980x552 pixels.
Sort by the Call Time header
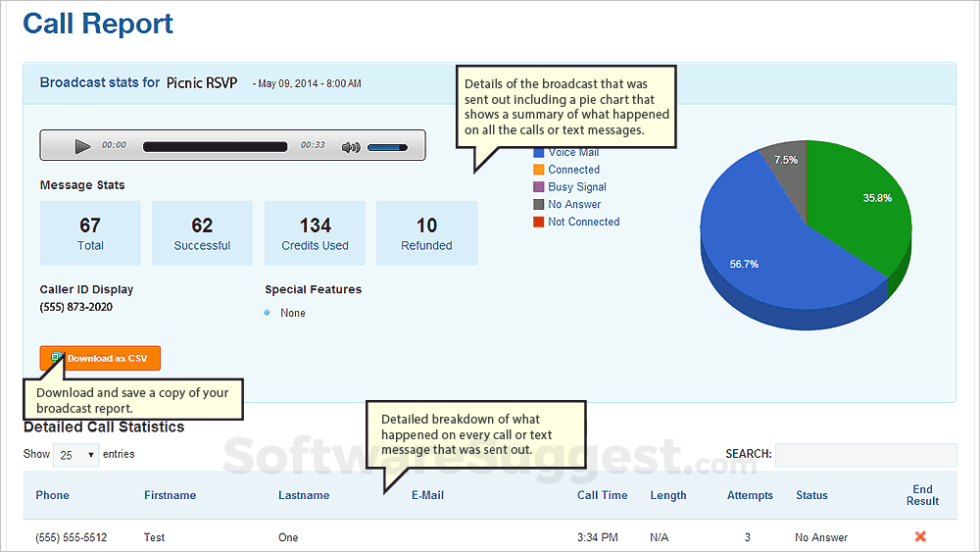point(602,495)
